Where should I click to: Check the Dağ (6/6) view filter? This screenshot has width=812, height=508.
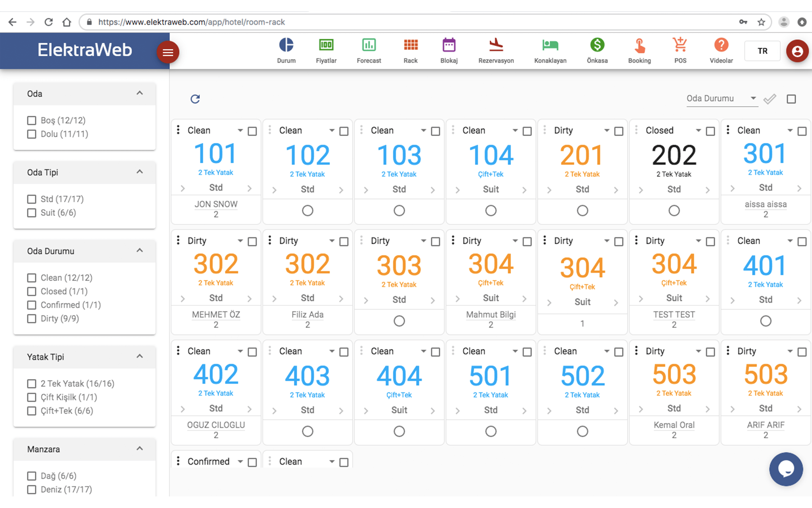[32, 476]
